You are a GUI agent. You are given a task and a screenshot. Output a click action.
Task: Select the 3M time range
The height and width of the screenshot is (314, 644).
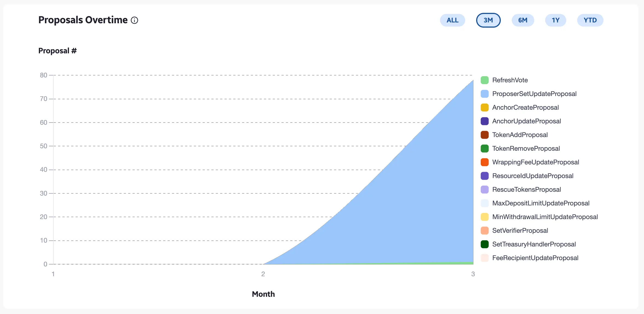pyautogui.click(x=488, y=20)
